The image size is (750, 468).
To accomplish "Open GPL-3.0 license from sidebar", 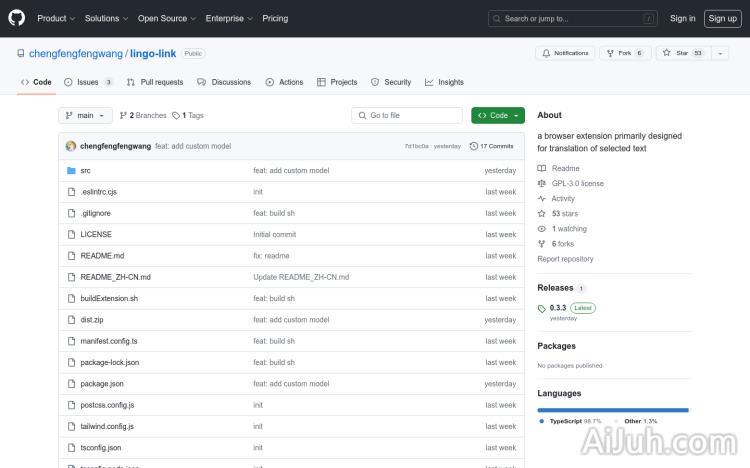I will click(x=577, y=184).
